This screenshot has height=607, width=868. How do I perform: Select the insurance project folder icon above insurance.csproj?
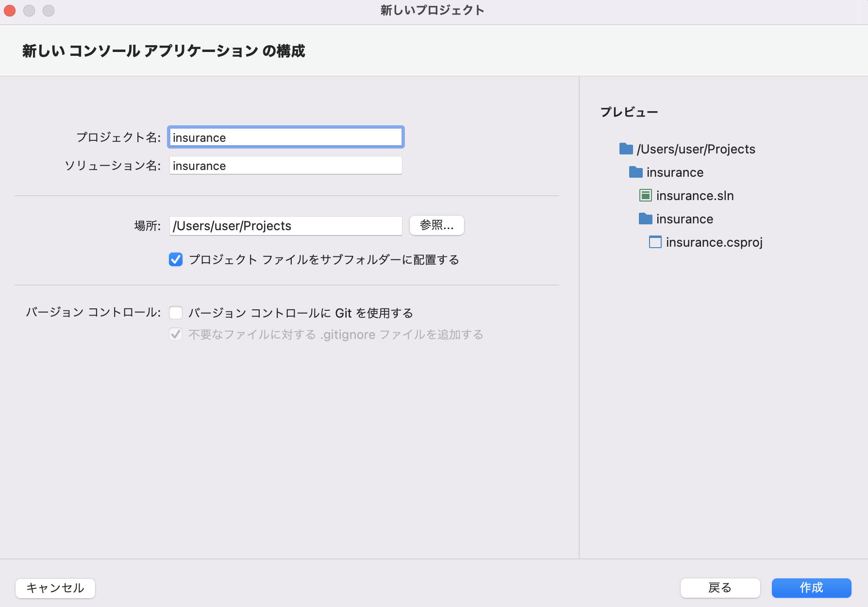(x=646, y=219)
